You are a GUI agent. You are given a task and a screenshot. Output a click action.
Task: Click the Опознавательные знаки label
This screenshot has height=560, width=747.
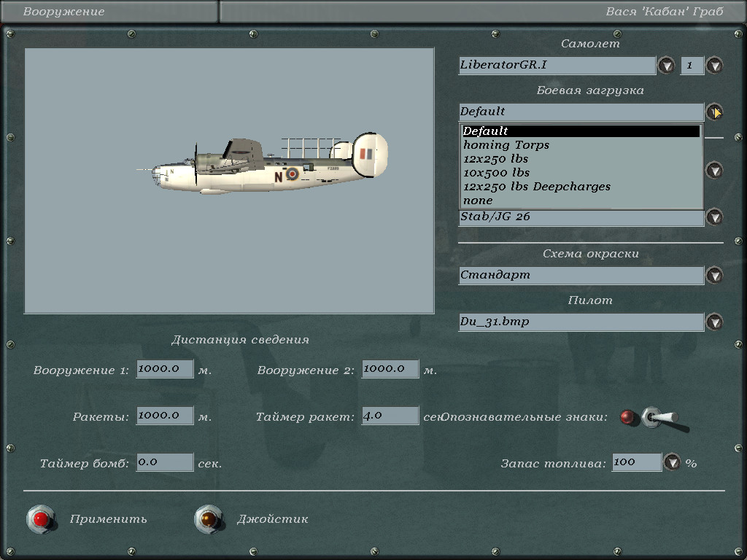525,417
